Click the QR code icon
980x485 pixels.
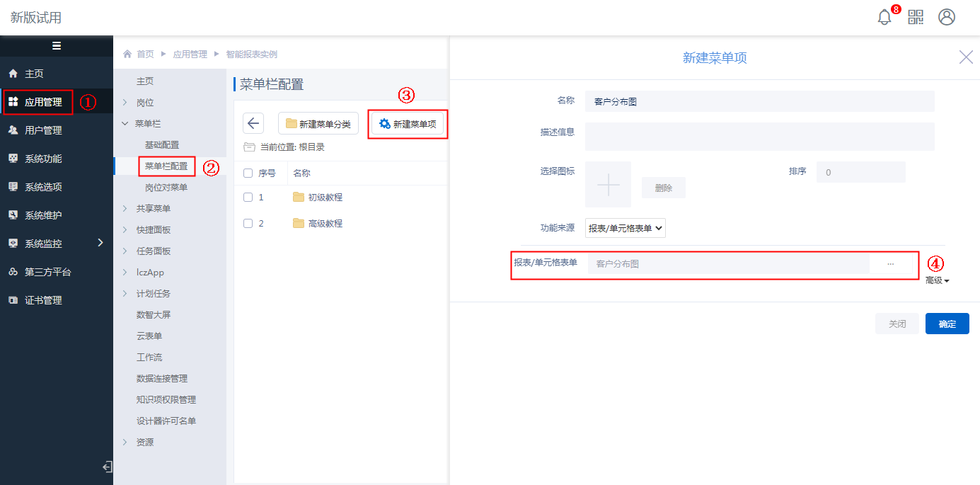click(x=916, y=18)
